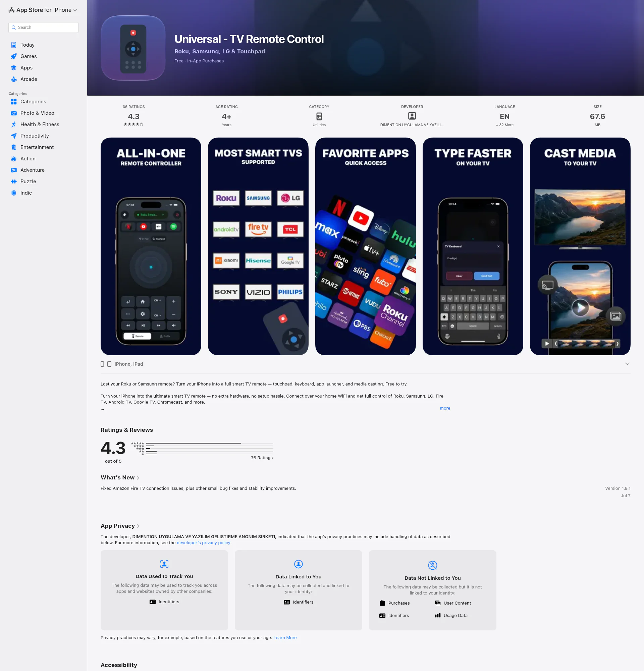The width and height of the screenshot is (644, 671).
Task: Click the Data Not Linked to You card
Action: tap(433, 590)
